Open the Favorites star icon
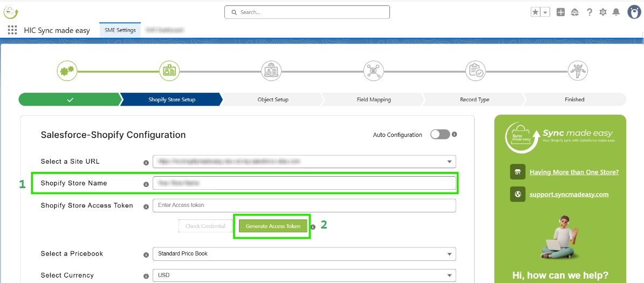 tap(536, 12)
